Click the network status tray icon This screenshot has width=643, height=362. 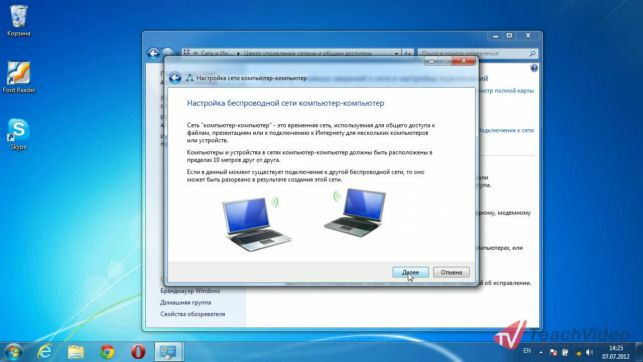(565, 353)
